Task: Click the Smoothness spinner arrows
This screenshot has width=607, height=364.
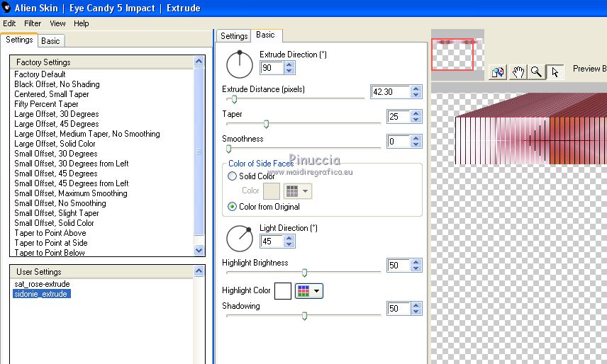Action: pos(416,141)
